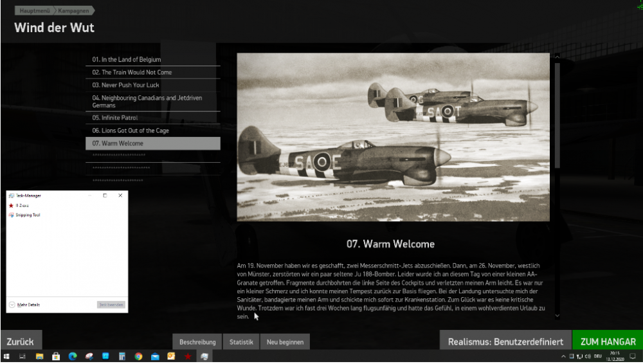Select mission 06. Lions Got Out of the Cage
This screenshot has height=364, width=643.
(x=152, y=131)
